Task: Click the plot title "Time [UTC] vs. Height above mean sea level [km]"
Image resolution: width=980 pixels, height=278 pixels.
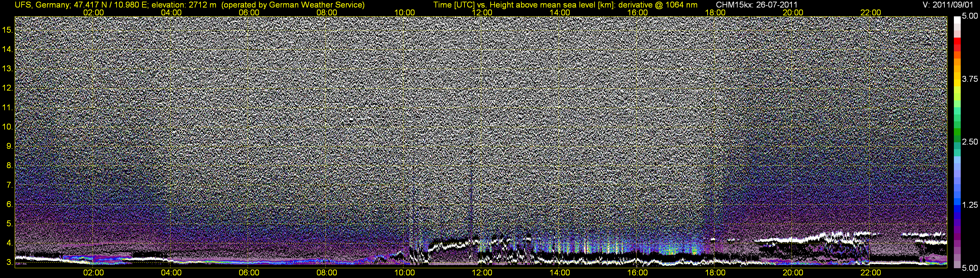Action: pos(524,5)
